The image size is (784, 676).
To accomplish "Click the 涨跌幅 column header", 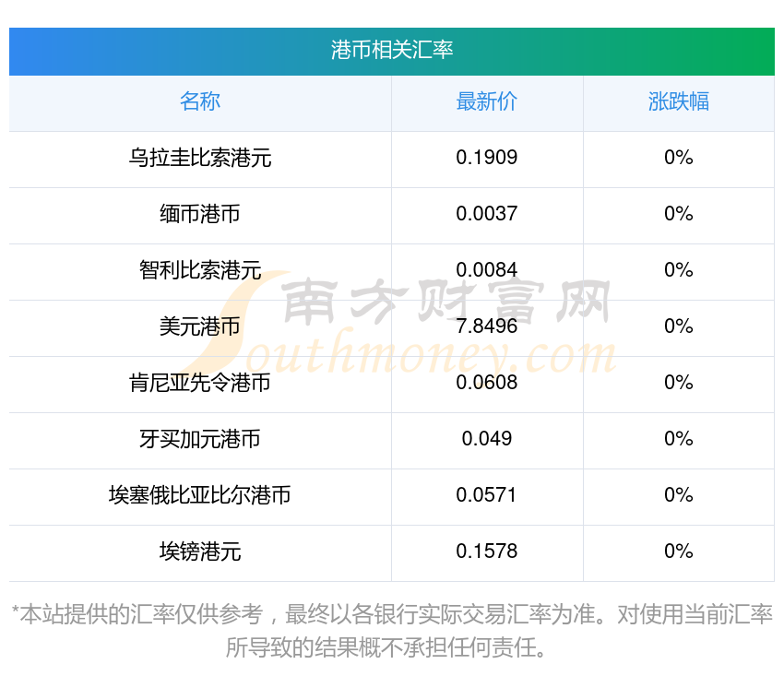I will pyautogui.click(x=679, y=101).
